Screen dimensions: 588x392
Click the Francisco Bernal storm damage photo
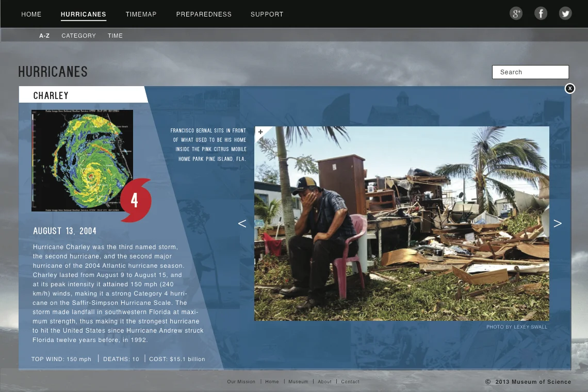click(x=402, y=223)
